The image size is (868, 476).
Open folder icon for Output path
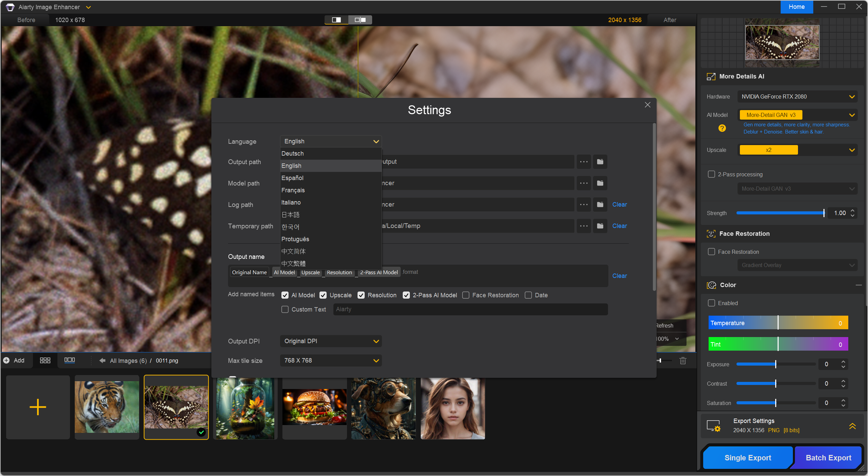600,162
